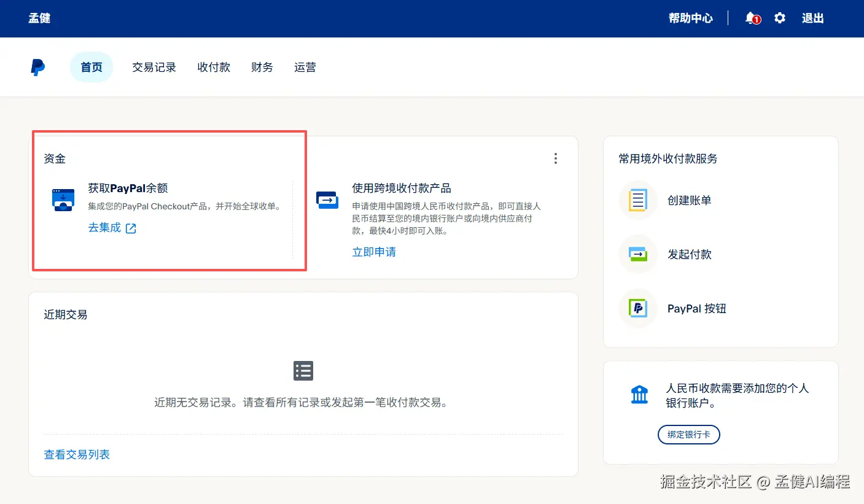Click the PayPal 按钮 icon
The image size is (864, 504).
pos(638,308)
